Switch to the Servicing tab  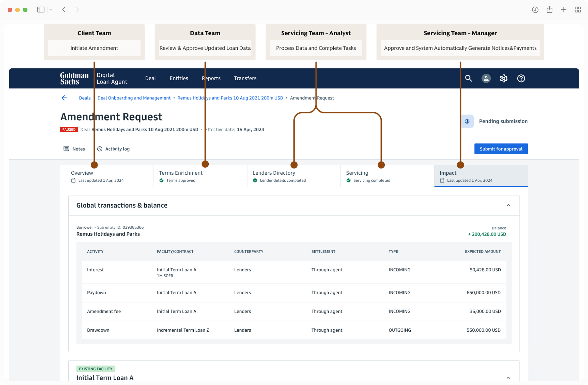(x=387, y=176)
